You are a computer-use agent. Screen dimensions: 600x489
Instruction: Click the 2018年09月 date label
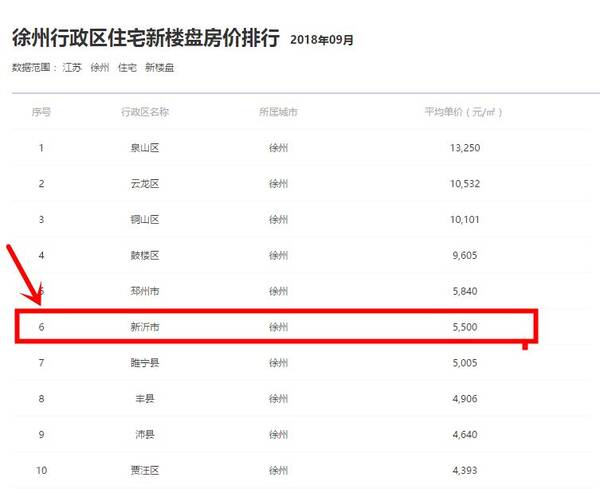[x=321, y=40]
